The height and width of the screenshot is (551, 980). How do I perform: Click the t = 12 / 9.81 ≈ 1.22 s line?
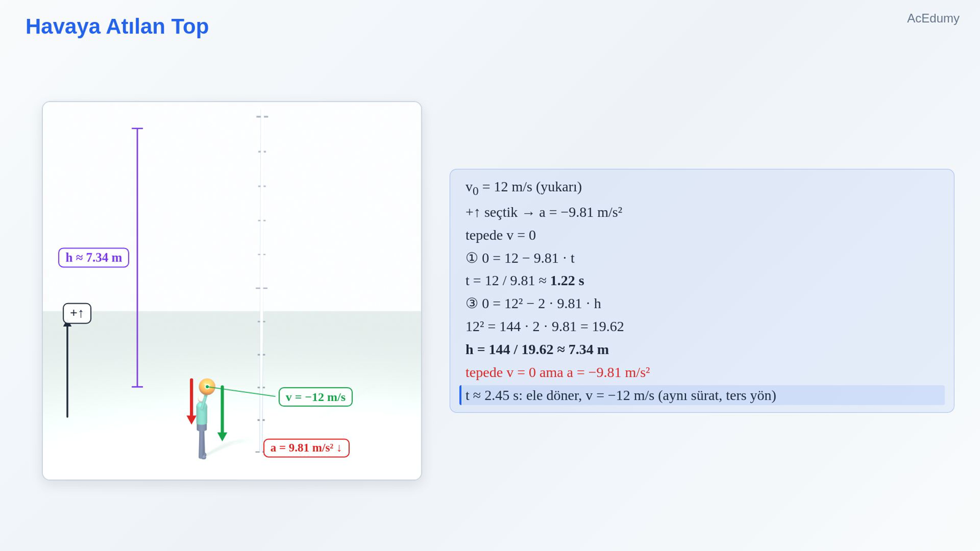(525, 281)
